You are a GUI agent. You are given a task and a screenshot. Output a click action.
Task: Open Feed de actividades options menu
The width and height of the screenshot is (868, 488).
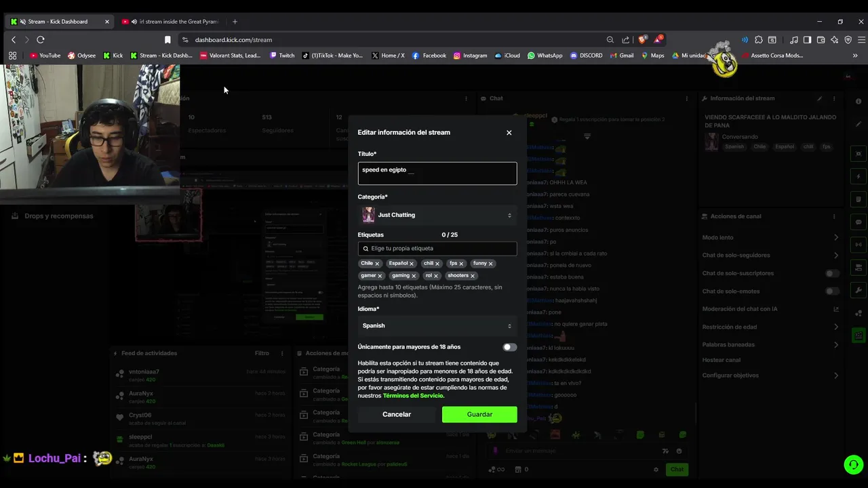[x=282, y=353]
